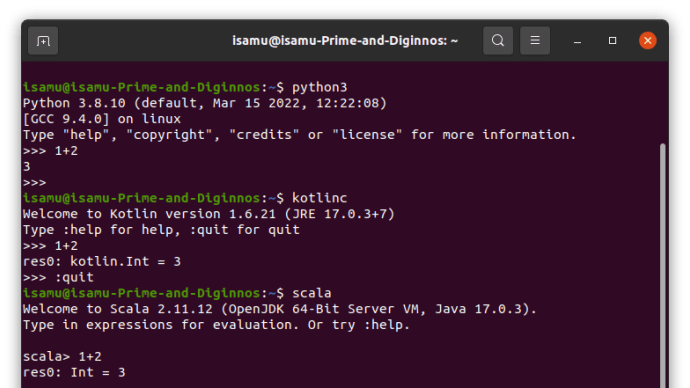690x388 pixels.
Task: Click the scala command at the prompt
Action: tap(312, 293)
